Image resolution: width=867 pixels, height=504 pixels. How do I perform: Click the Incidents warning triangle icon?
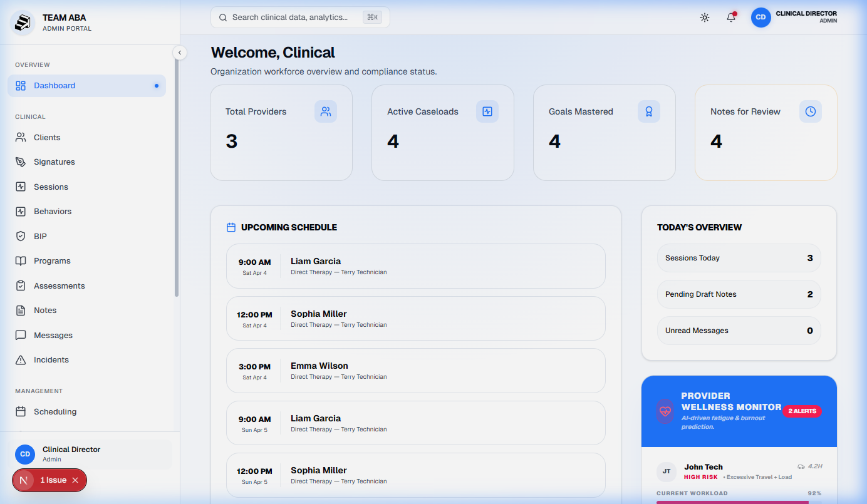tap(21, 359)
